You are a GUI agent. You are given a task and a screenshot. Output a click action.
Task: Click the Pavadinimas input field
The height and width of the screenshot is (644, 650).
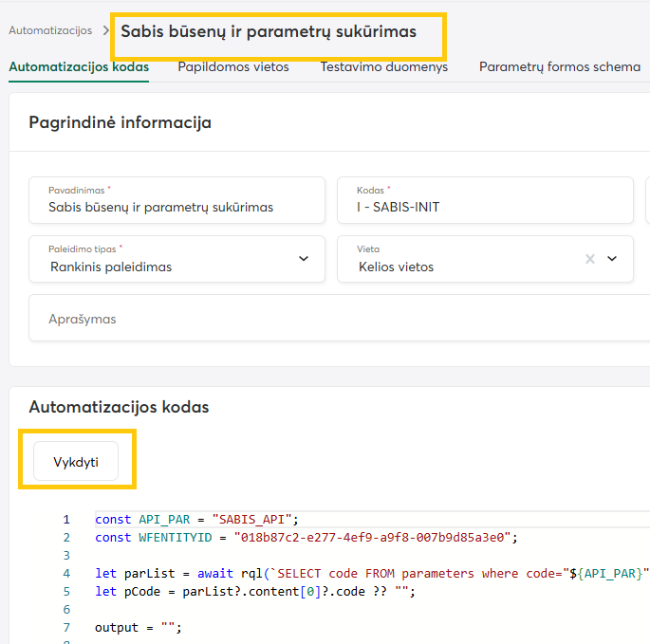click(x=177, y=207)
